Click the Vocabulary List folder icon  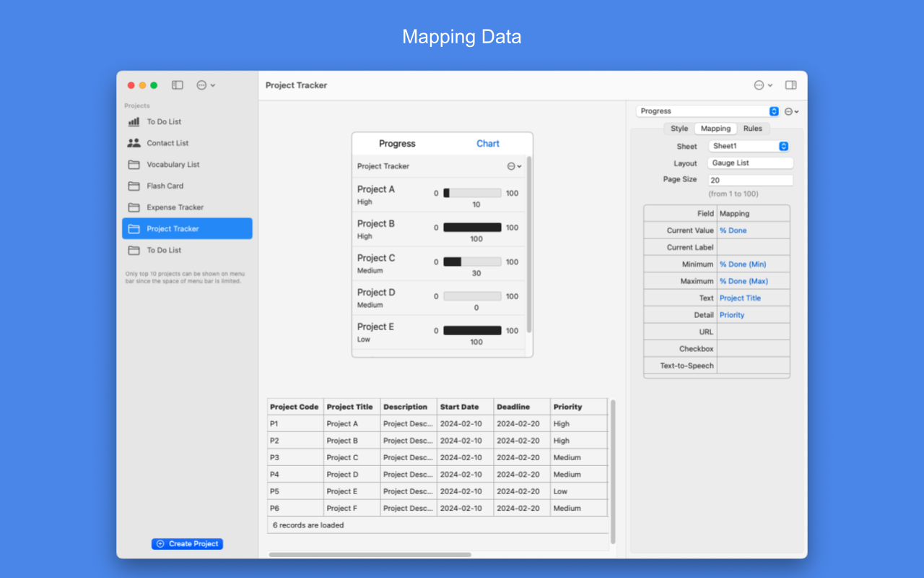(134, 165)
